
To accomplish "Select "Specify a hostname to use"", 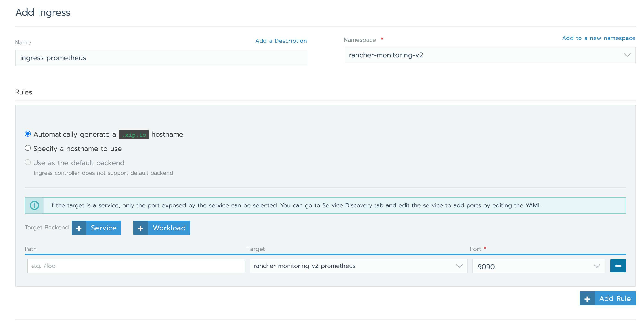I will point(28,148).
